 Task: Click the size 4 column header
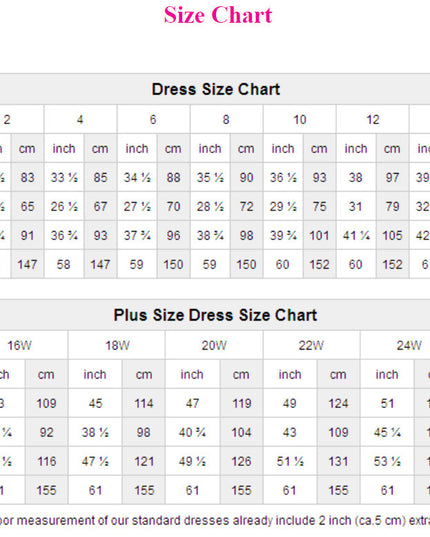tap(80, 119)
